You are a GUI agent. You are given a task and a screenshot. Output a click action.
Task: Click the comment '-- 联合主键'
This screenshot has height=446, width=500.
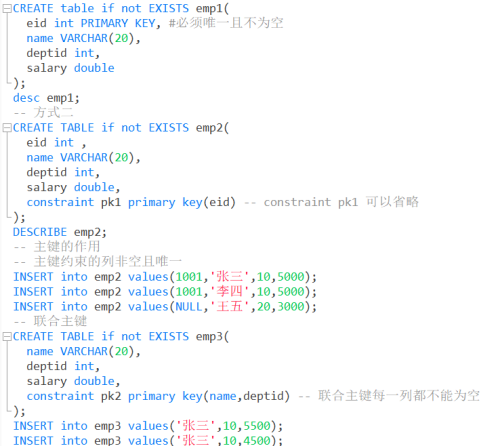(x=50, y=321)
